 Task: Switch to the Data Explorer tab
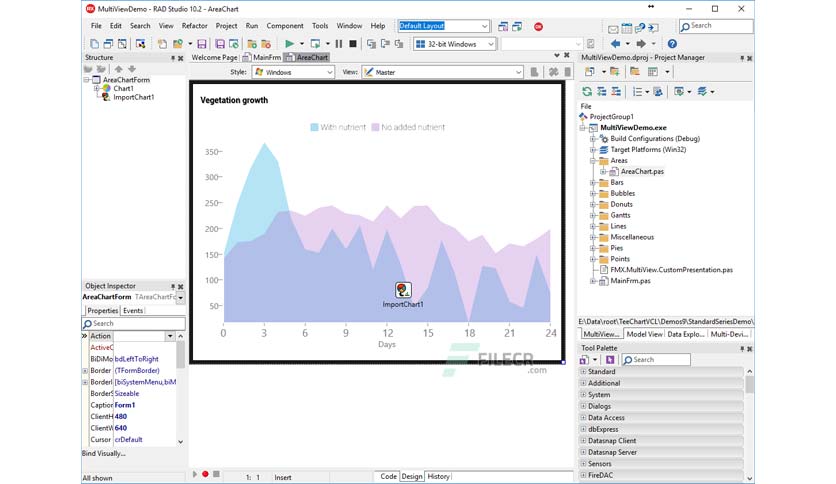pos(686,334)
